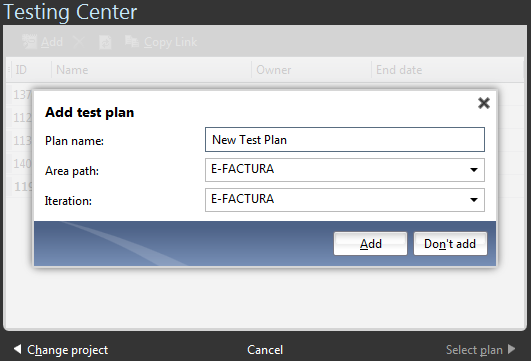Sort by the End date column header
The width and height of the screenshot is (531, 361).
coord(399,70)
